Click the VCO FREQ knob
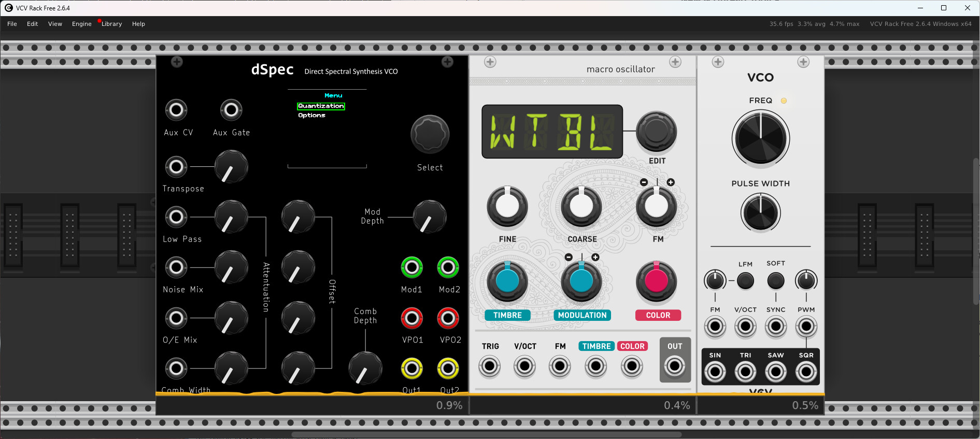Image resolution: width=980 pixels, height=439 pixels. click(x=760, y=138)
